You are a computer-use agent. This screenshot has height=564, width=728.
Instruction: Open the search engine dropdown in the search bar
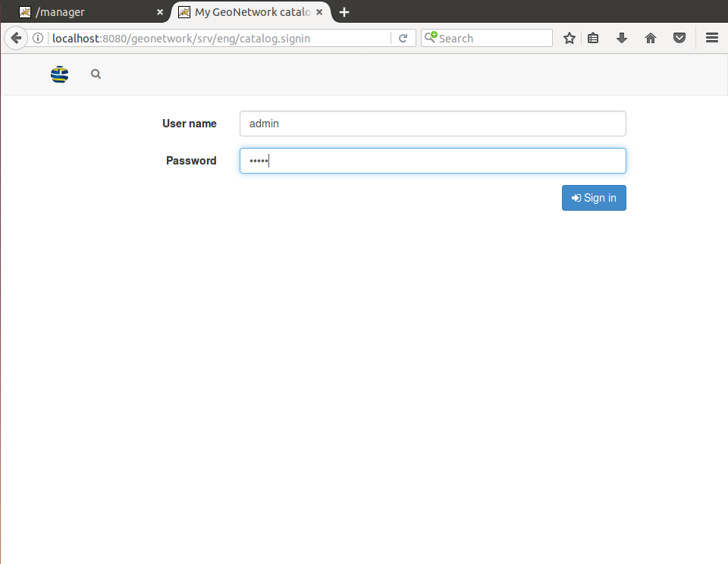[431, 38]
